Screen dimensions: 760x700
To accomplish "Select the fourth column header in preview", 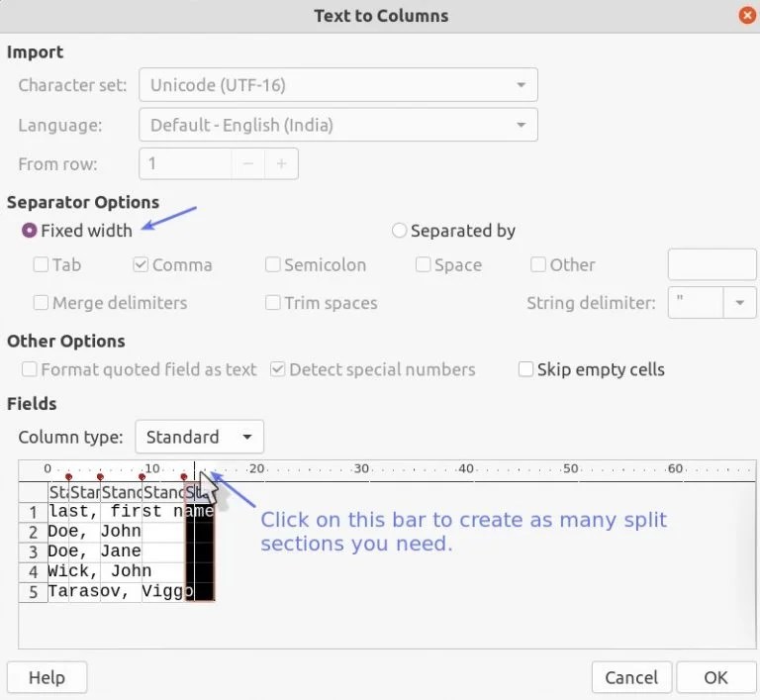I will pyautogui.click(x=163, y=492).
